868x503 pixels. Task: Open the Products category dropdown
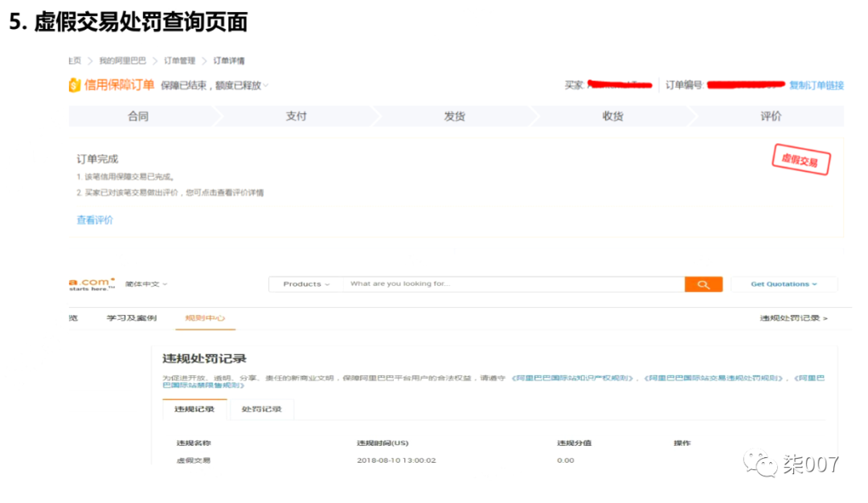tap(305, 284)
